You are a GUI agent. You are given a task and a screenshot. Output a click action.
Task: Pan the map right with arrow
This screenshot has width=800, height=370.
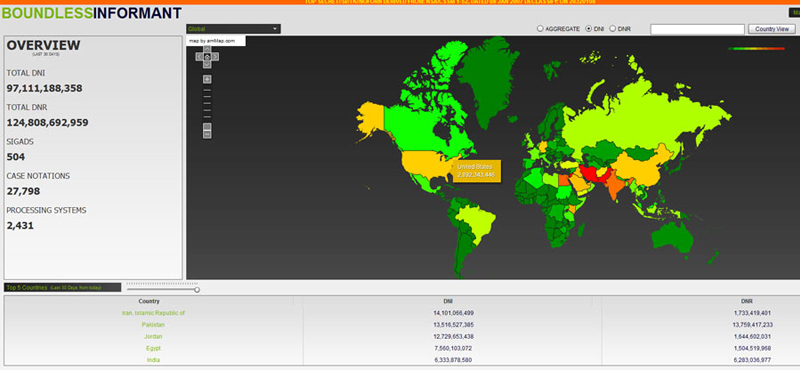(215, 57)
